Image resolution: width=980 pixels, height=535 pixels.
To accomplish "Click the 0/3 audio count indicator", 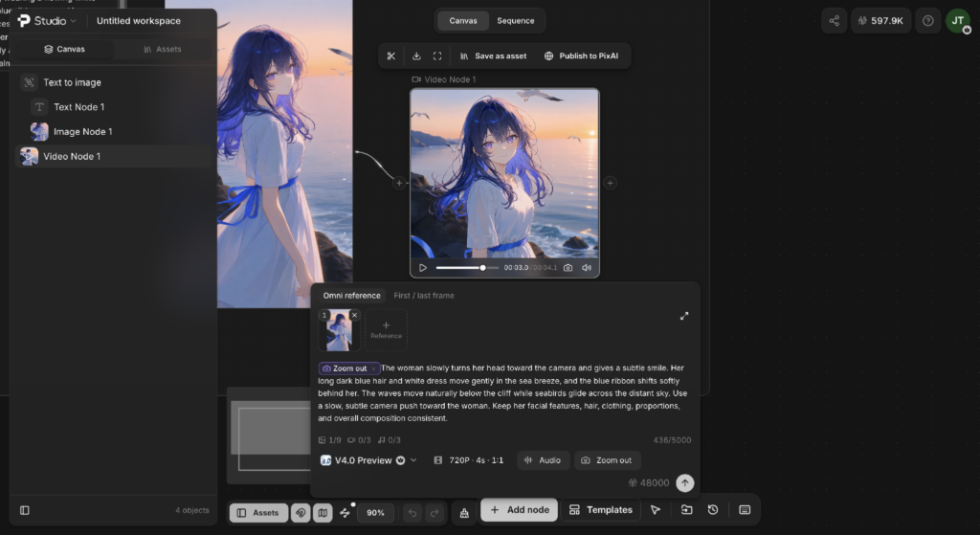I will tap(390, 440).
